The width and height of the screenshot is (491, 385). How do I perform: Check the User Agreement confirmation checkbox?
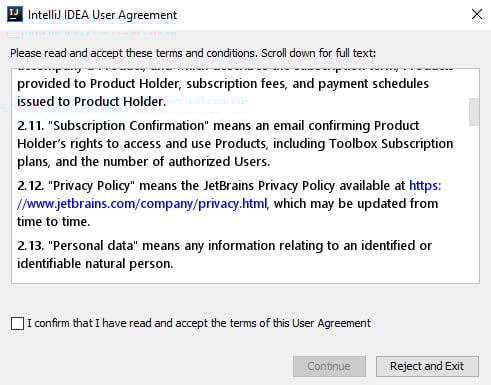[x=17, y=323]
